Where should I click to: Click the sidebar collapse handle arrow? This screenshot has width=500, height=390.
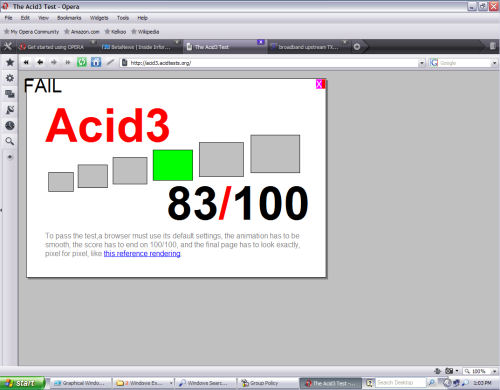click(x=1, y=210)
